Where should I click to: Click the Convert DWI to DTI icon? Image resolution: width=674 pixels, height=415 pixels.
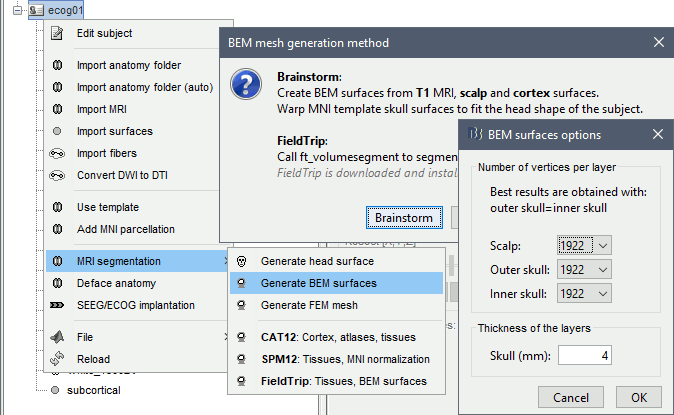[x=56, y=175]
